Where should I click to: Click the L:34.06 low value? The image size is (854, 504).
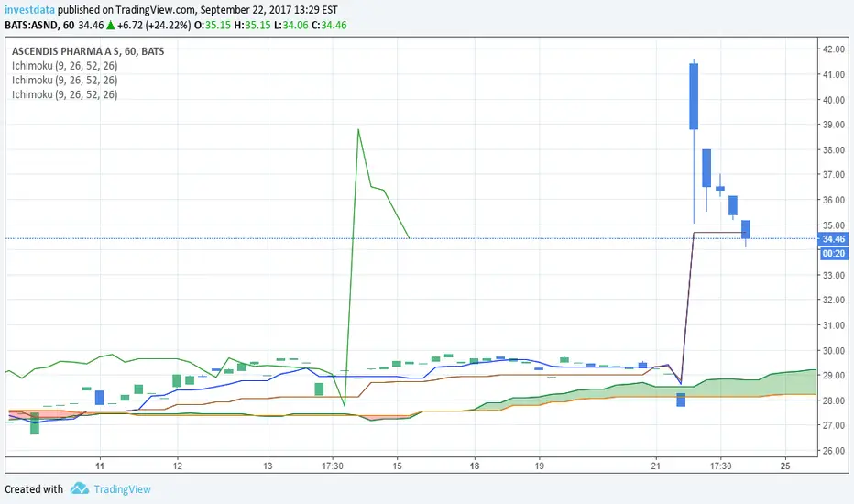click(290, 25)
